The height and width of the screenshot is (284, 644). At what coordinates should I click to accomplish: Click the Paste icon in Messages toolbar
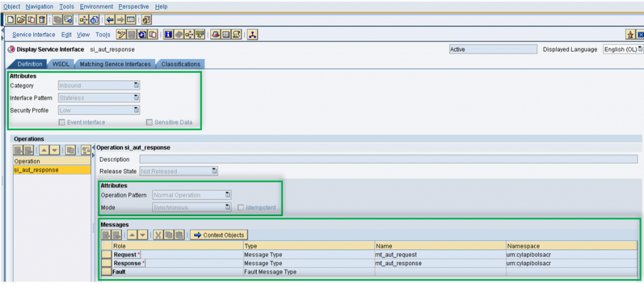click(x=179, y=235)
